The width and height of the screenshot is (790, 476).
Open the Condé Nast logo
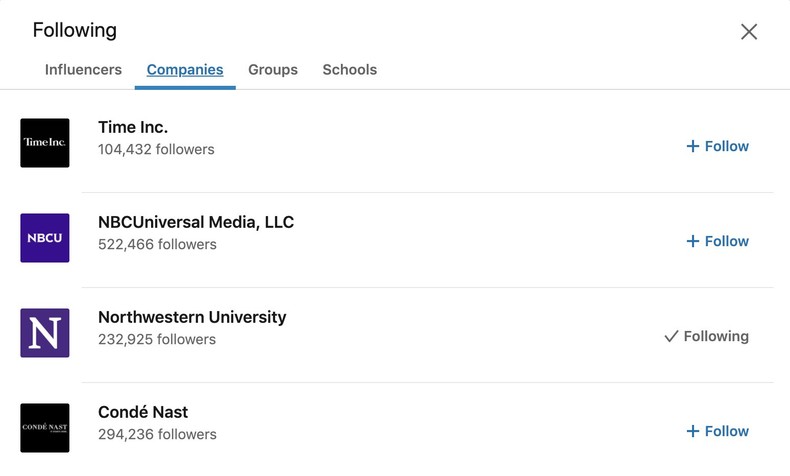coord(45,428)
